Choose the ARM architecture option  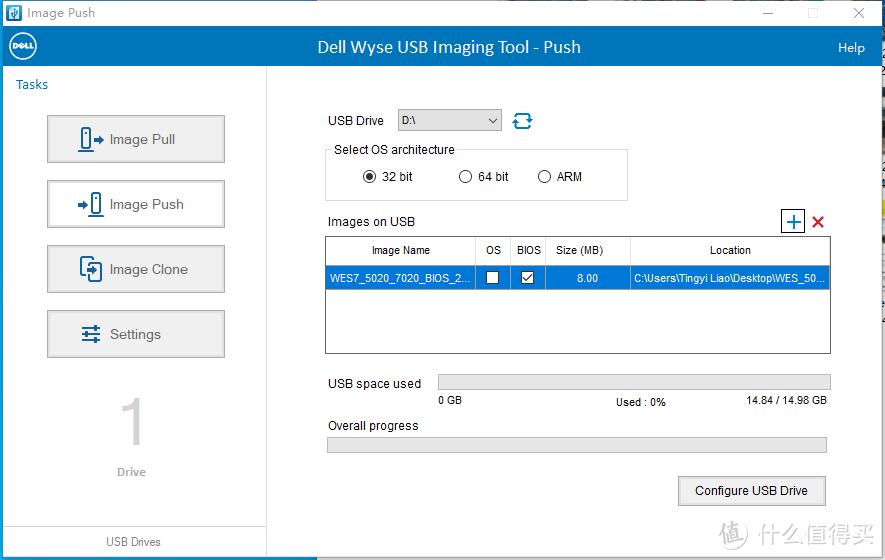[x=545, y=177]
